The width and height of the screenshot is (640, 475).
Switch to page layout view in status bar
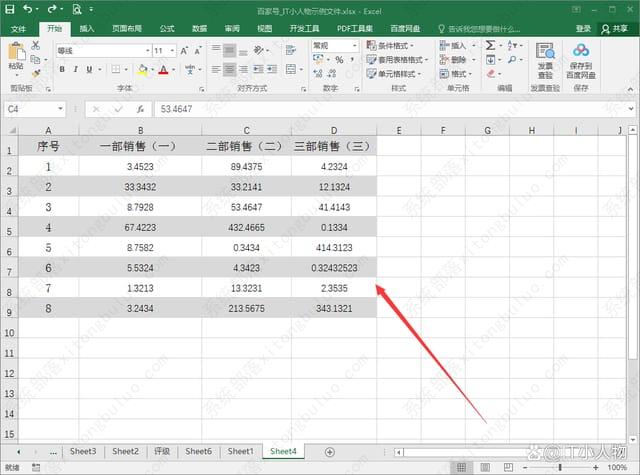pos(486,467)
